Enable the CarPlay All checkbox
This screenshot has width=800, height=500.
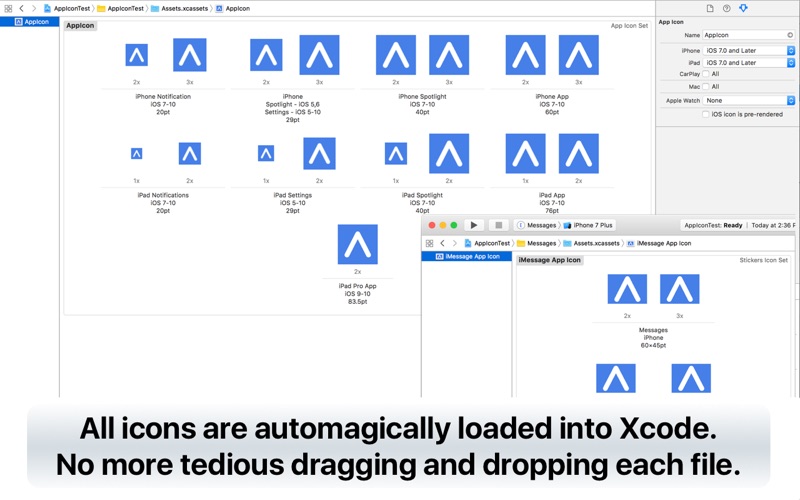(x=706, y=74)
